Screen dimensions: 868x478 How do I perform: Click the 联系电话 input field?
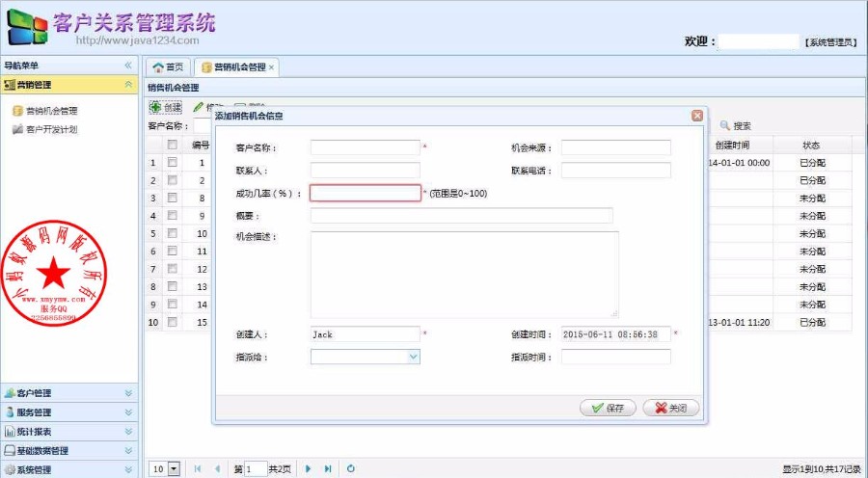click(x=616, y=170)
